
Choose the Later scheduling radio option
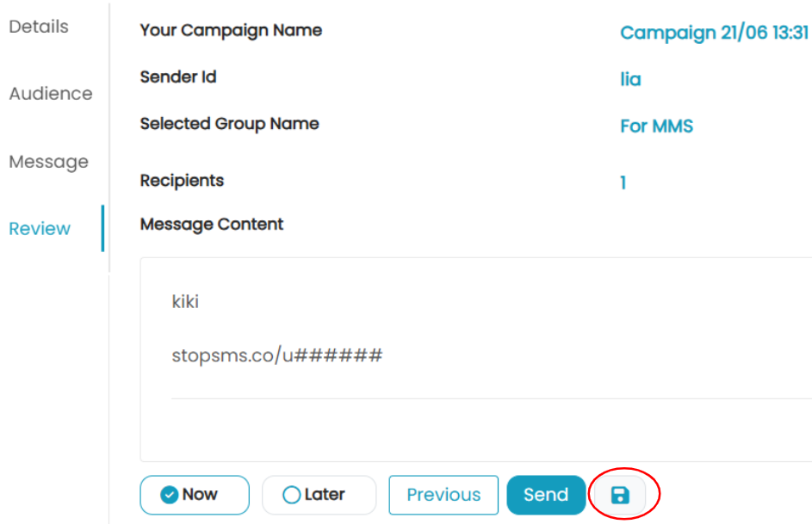point(319,495)
